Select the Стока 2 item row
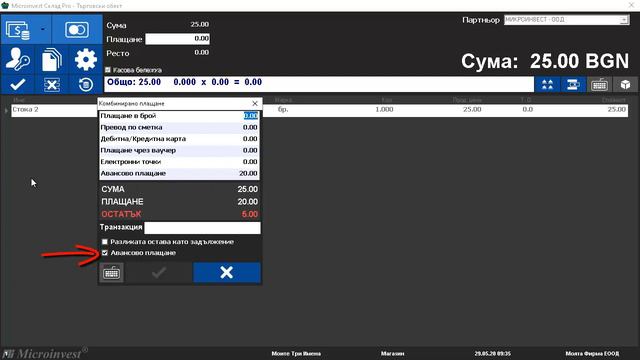Viewport: 640px width, 360px height. click(320, 110)
